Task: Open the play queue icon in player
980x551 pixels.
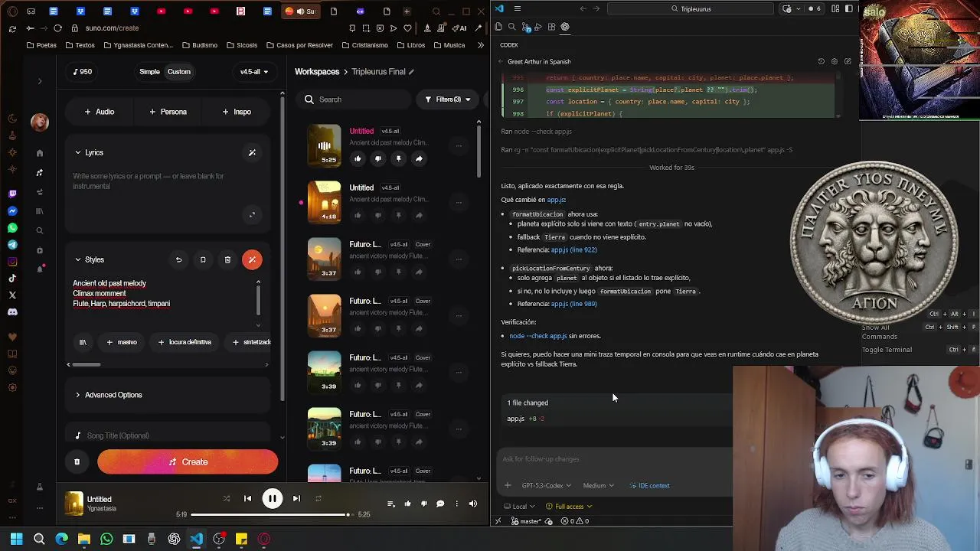Action: point(391,504)
